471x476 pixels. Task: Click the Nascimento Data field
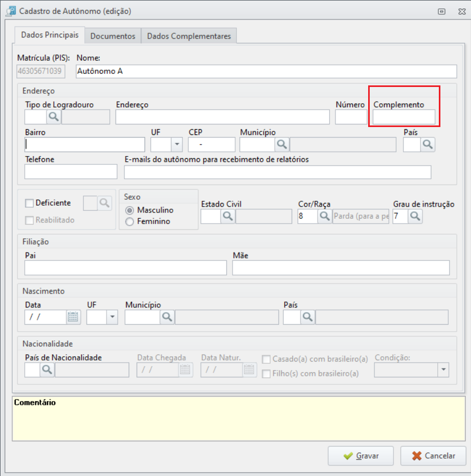45,317
